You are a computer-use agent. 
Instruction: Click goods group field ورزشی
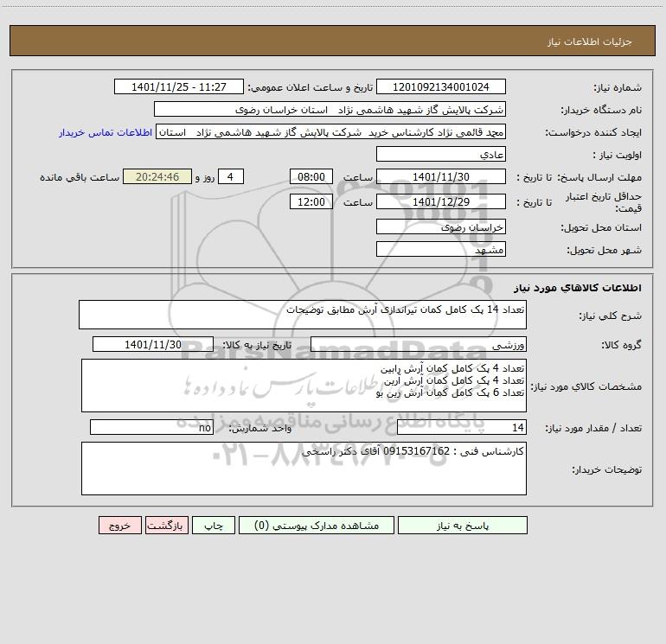(x=419, y=344)
